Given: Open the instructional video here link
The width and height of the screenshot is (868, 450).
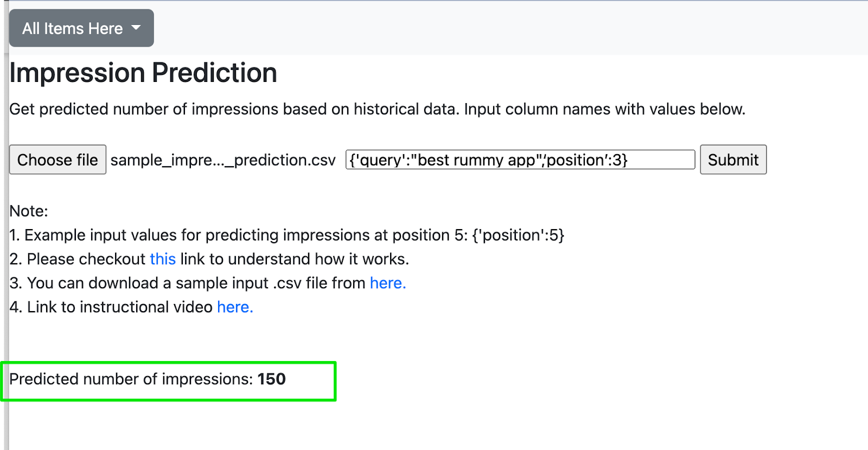Looking at the screenshot, I should click(x=235, y=307).
